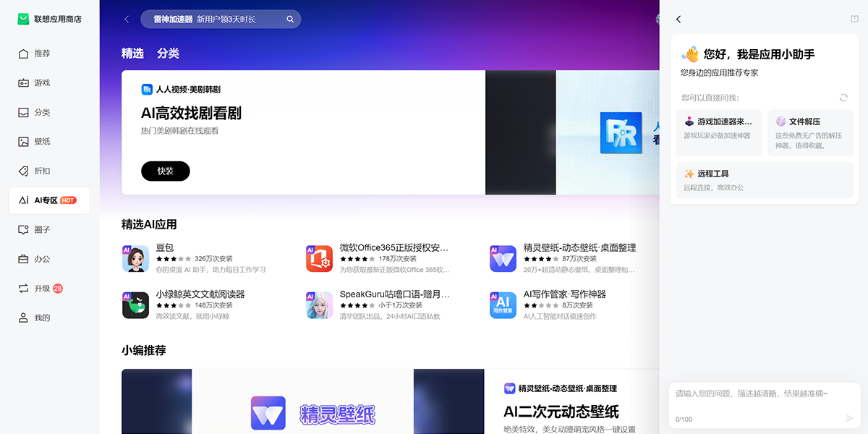Select the 精选 tab

click(132, 54)
